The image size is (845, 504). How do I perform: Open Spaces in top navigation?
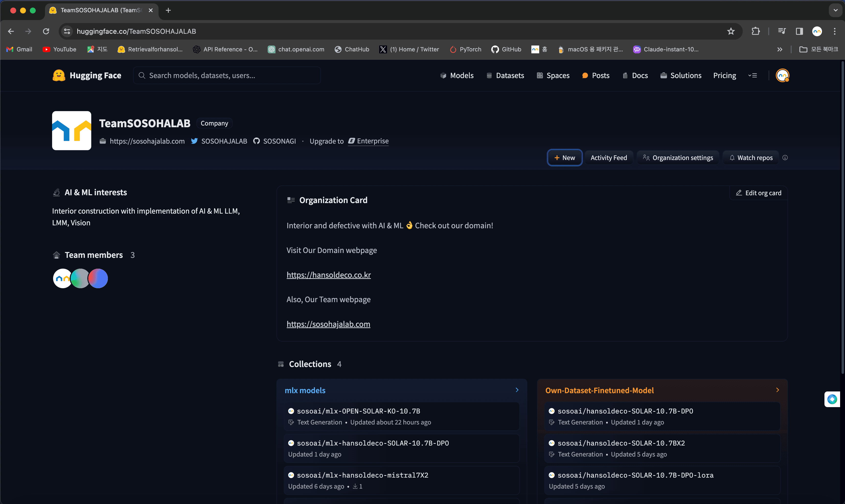pyautogui.click(x=553, y=75)
